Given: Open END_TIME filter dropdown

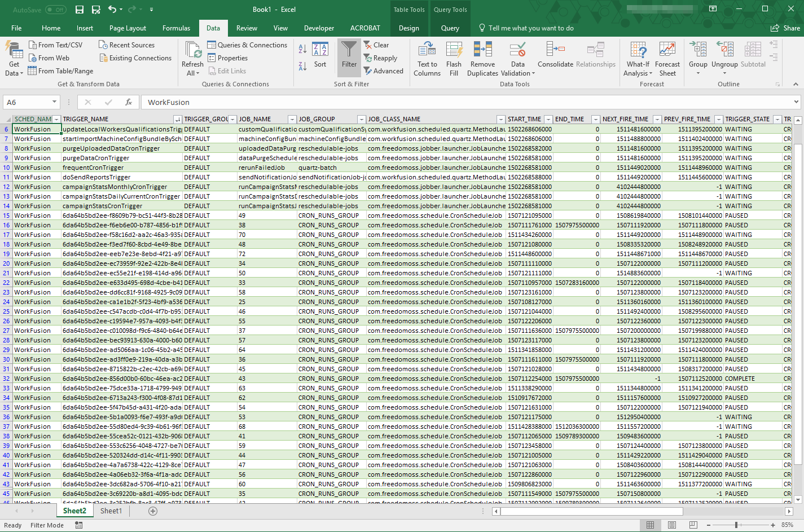Looking at the screenshot, I should tap(596, 119).
